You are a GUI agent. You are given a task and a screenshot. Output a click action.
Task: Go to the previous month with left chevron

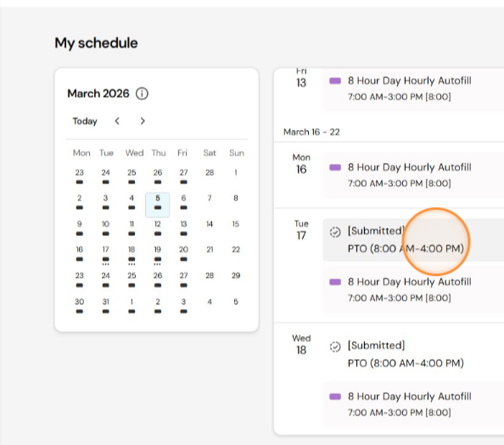click(x=117, y=121)
